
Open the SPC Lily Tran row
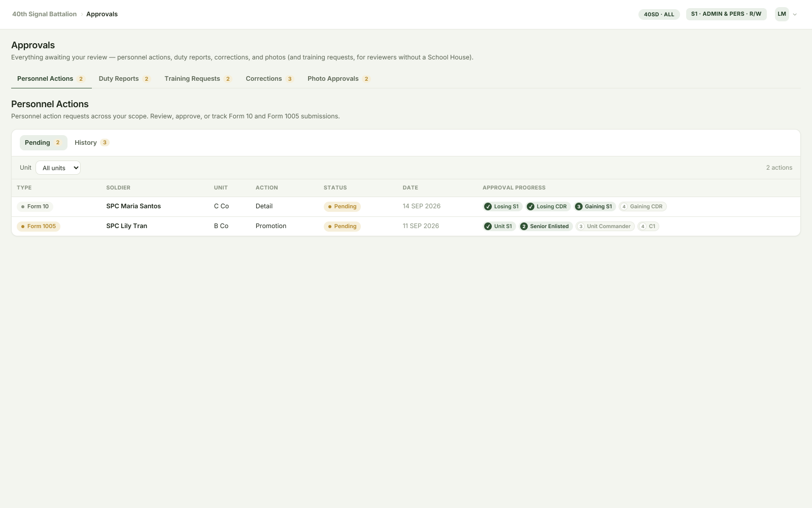(406, 227)
